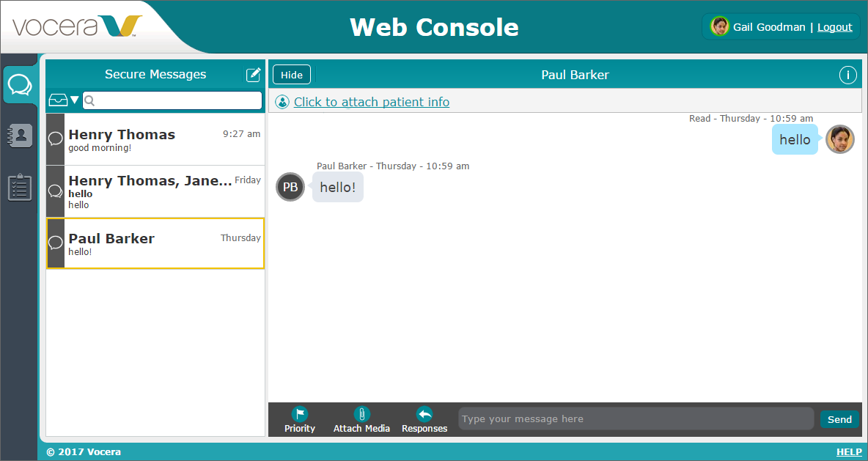The width and height of the screenshot is (868, 461).
Task: Click the search magnifier icon
Action: coord(89,100)
